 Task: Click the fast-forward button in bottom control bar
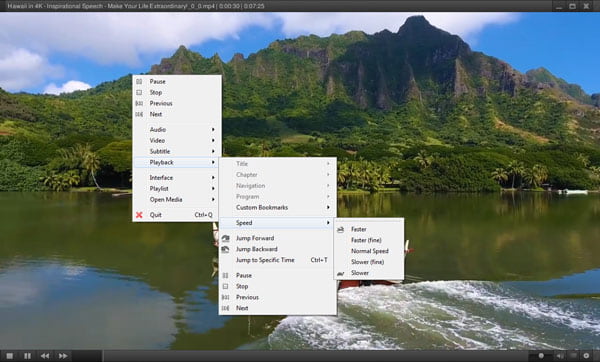(x=63, y=356)
